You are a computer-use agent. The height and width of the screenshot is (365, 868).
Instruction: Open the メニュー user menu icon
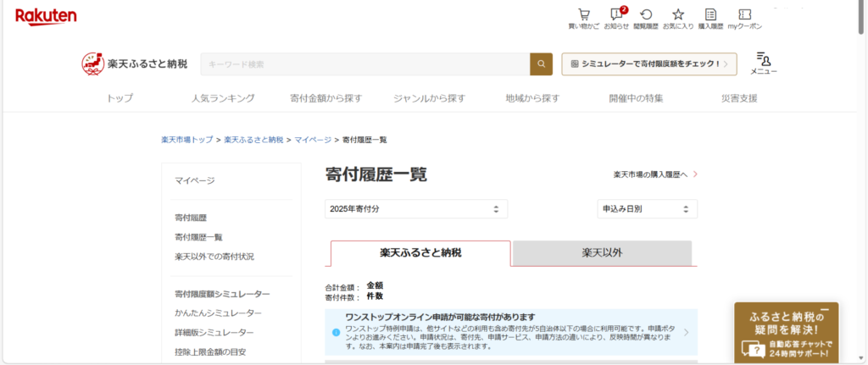[763, 63]
